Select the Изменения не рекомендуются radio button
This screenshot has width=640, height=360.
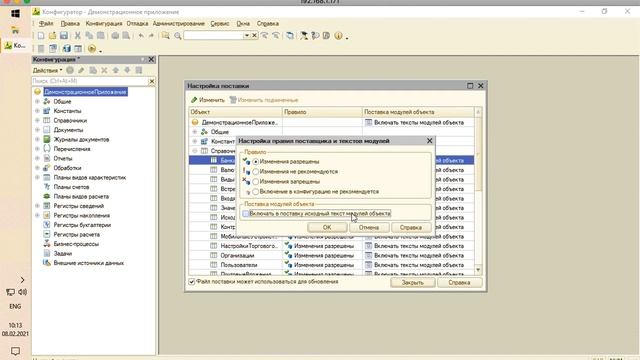click(256, 172)
